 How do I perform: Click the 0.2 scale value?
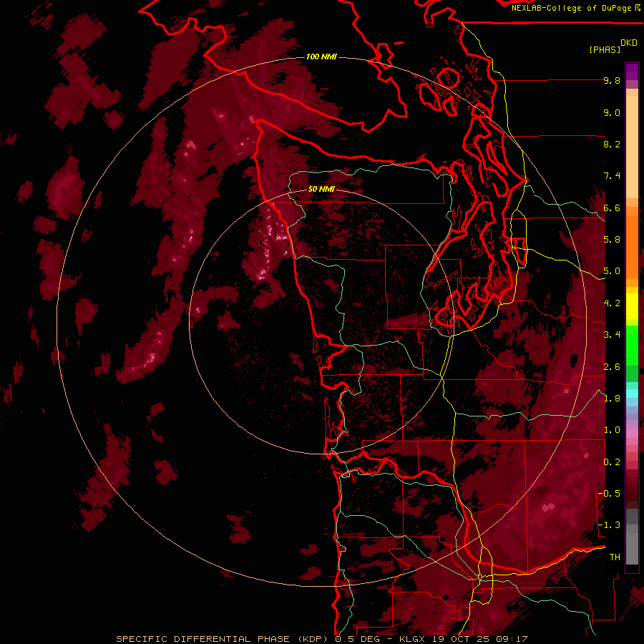tap(612, 462)
